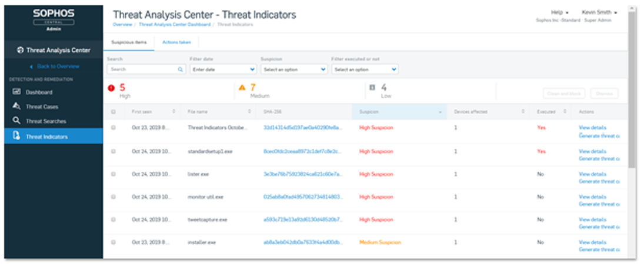Click the Threat Cases sidebar icon
The width and height of the screenshot is (644, 266).
(x=16, y=107)
